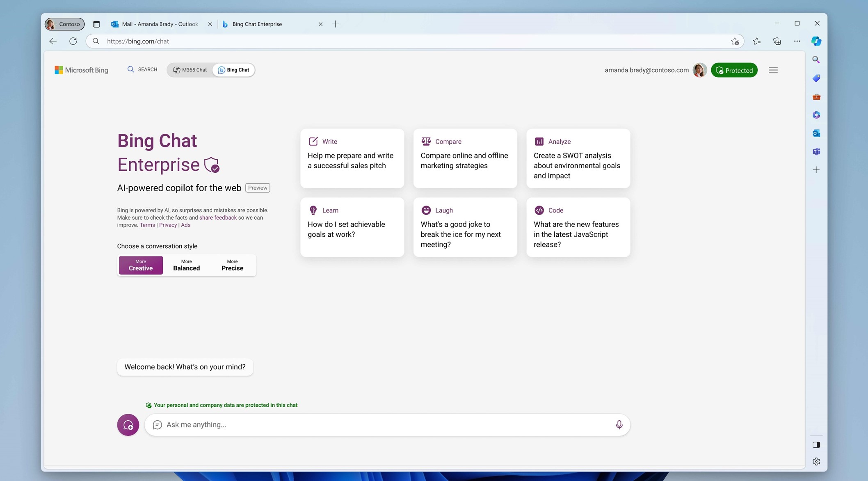Image resolution: width=868 pixels, height=481 pixels.
Task: Click the new topic button beside chat input
Action: click(x=128, y=425)
